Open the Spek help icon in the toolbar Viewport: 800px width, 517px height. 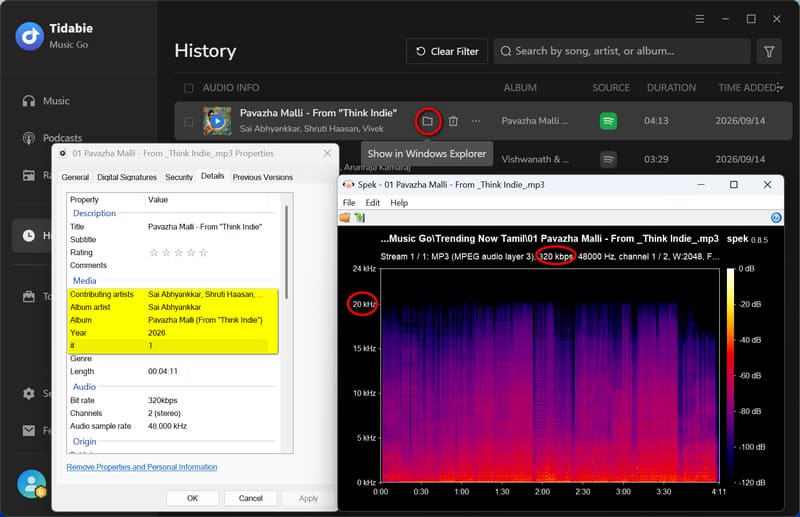coord(776,217)
